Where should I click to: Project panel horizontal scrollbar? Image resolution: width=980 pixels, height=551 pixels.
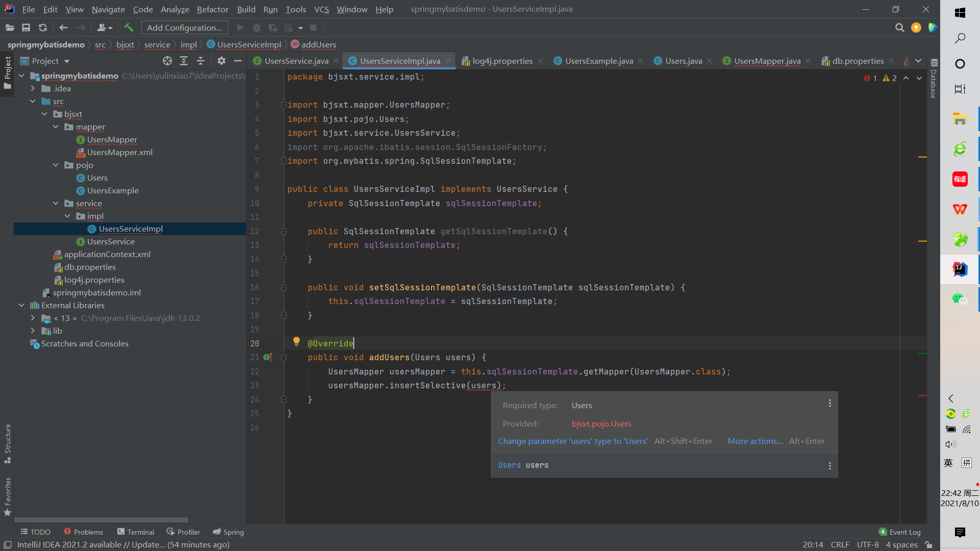pos(101,520)
